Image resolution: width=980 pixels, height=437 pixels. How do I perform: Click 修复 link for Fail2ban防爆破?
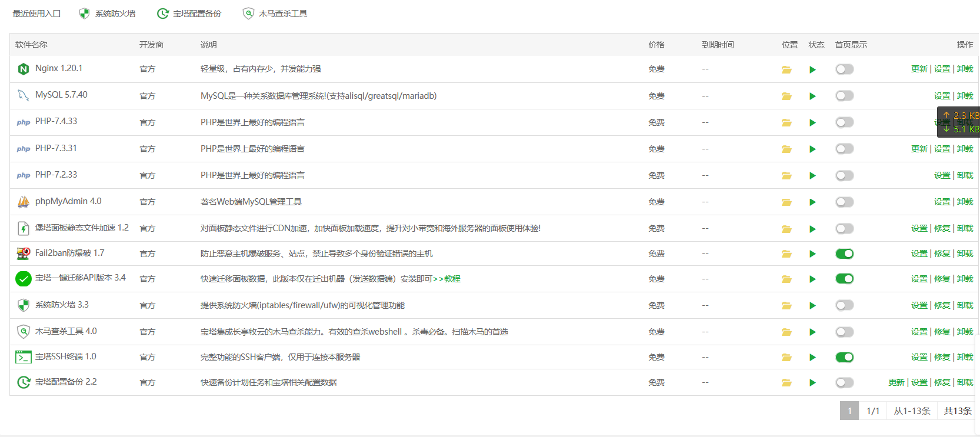(x=942, y=253)
